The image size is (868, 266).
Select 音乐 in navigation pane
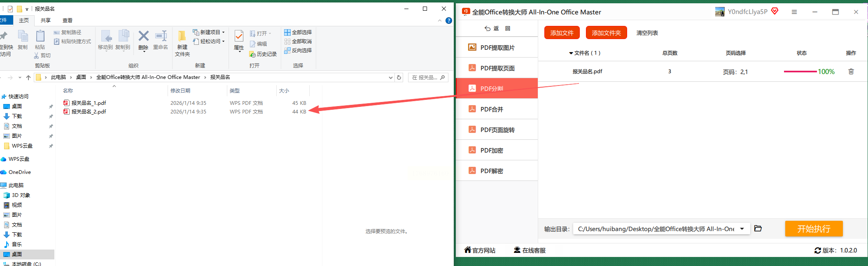pyautogui.click(x=16, y=245)
